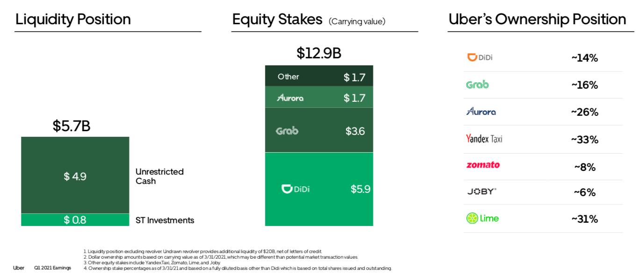This screenshot has height=276, width=644.
Task: Click the DiDi logo in ownership list
Action: click(480, 57)
